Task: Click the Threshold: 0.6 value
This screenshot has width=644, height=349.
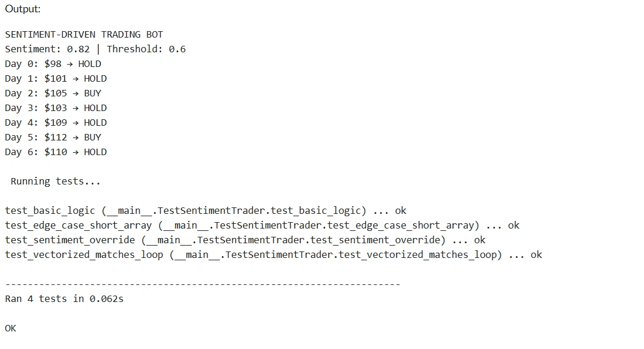Action: (146, 49)
